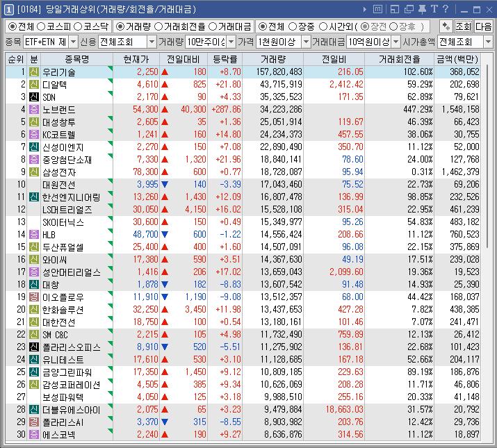Screen dimensions: 497x448
Task: Open the 거래대금 '10억원이상' dropdown
Action: 396,42
